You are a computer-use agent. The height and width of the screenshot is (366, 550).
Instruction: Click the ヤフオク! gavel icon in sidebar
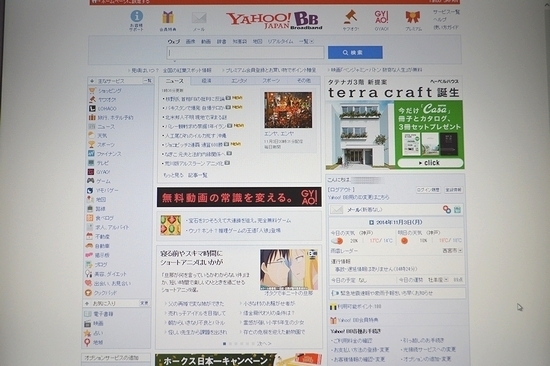[92, 99]
